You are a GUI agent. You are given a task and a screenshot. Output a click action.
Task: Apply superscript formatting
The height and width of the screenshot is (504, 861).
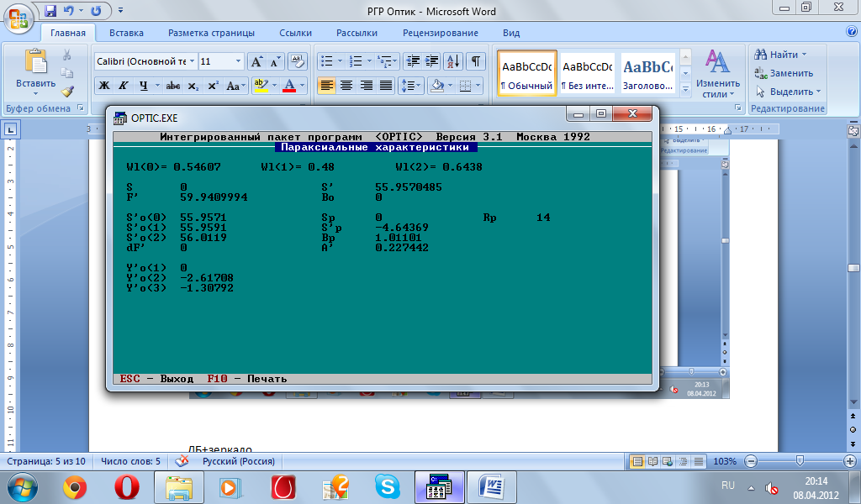pos(213,86)
